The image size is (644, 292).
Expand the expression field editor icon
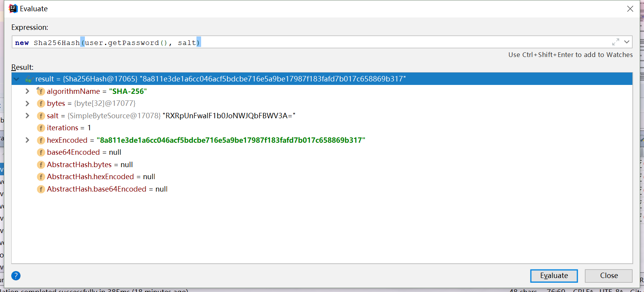(x=616, y=42)
